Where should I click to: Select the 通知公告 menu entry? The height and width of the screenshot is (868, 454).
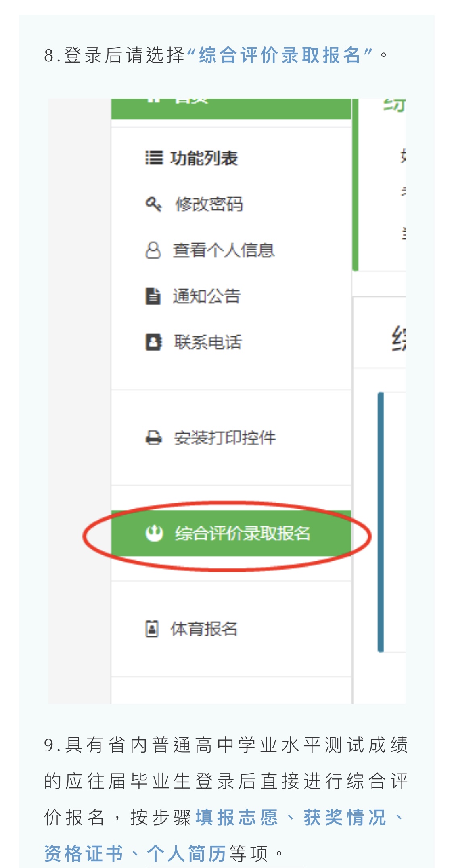pos(207,296)
